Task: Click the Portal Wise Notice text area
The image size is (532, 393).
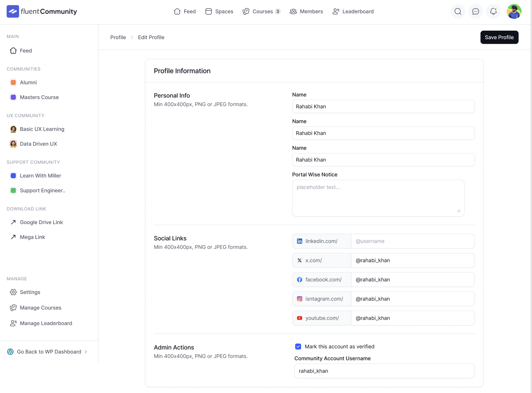Action: 378,198
